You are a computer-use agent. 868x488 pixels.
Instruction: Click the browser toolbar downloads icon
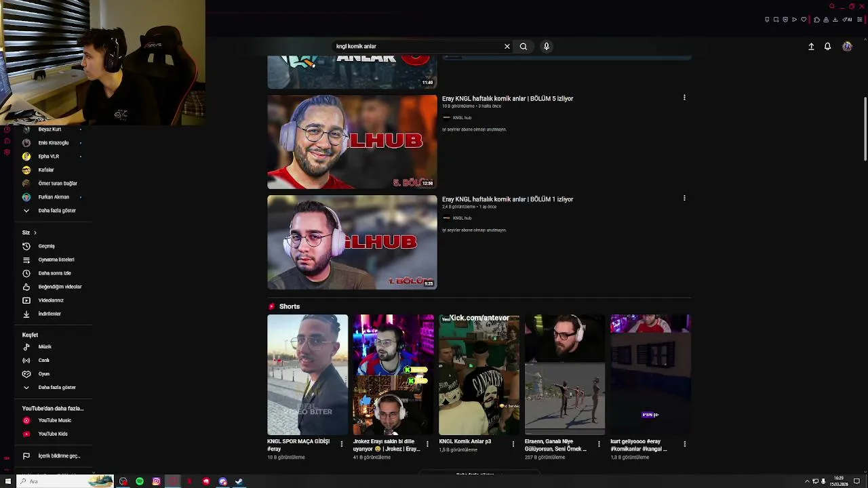[835, 20]
